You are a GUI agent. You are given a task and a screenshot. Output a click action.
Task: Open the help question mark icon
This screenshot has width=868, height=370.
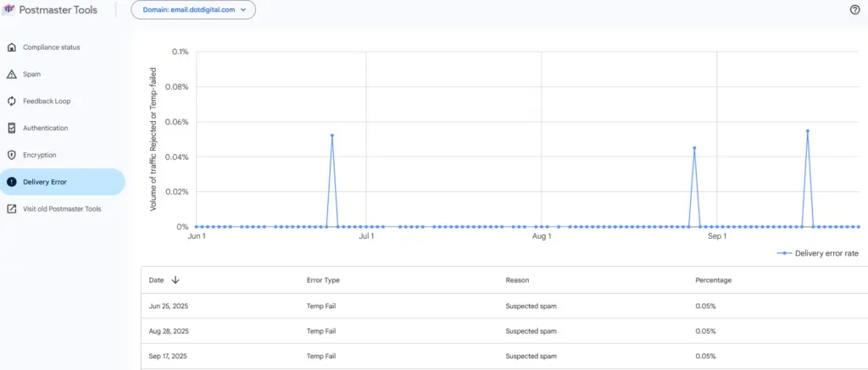(x=854, y=10)
